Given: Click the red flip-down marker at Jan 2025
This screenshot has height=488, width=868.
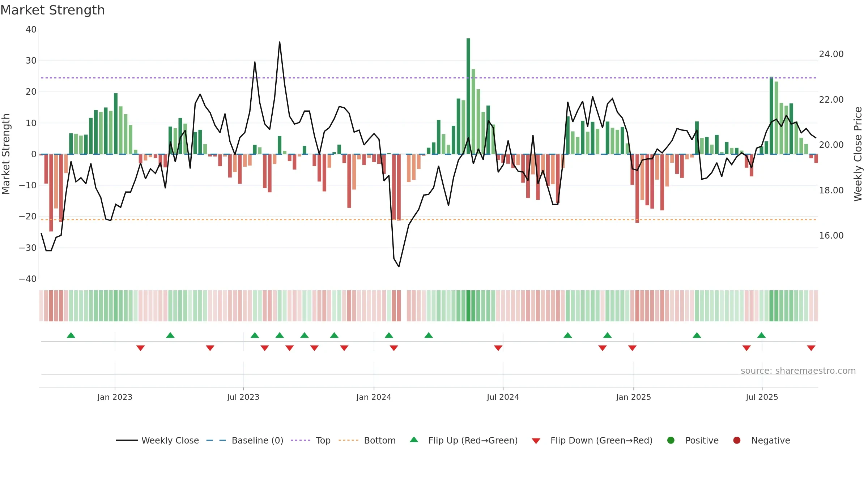Looking at the screenshot, I should click(x=632, y=348).
